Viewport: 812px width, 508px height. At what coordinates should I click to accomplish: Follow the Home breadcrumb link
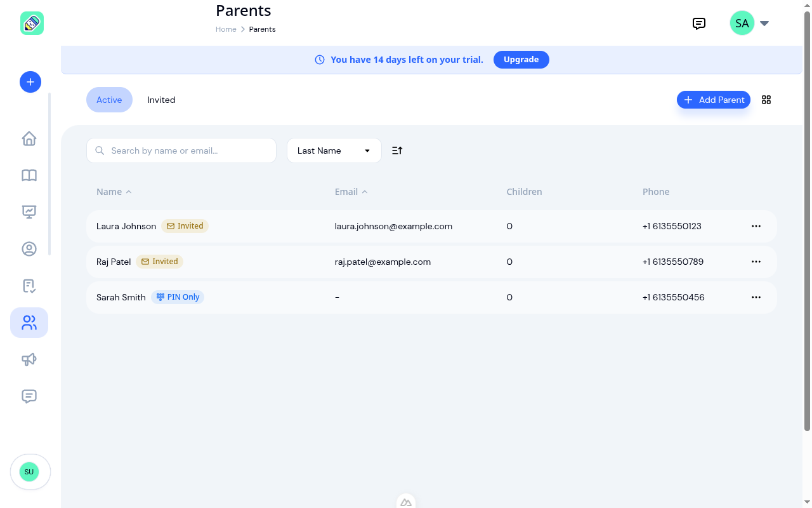tap(226, 29)
